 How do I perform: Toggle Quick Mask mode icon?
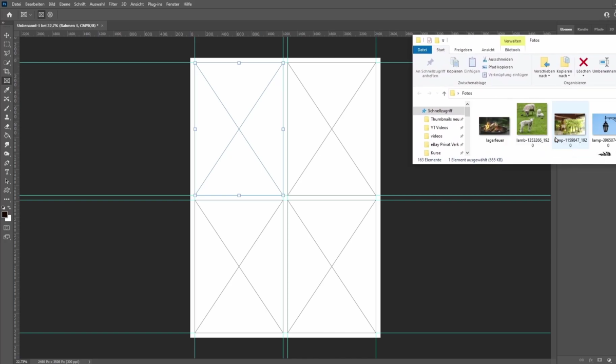(7, 228)
